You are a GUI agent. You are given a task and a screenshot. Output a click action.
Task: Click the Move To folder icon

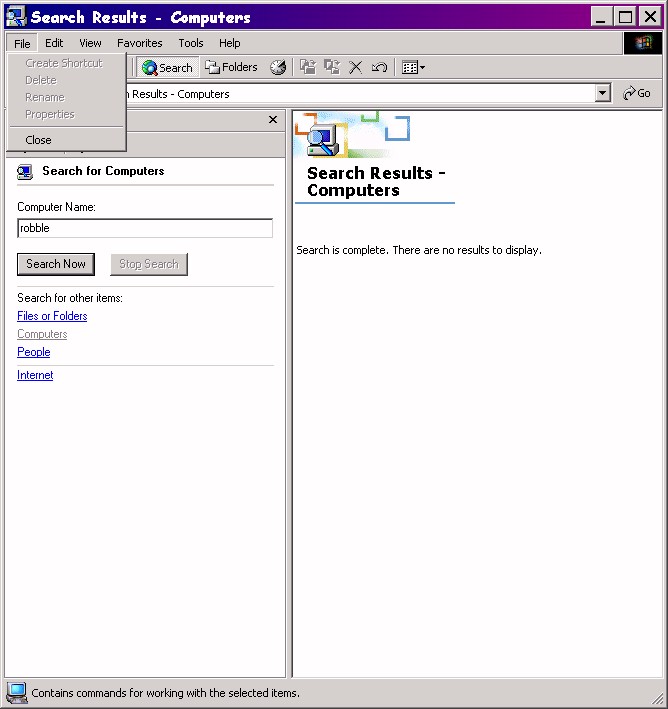click(x=308, y=68)
